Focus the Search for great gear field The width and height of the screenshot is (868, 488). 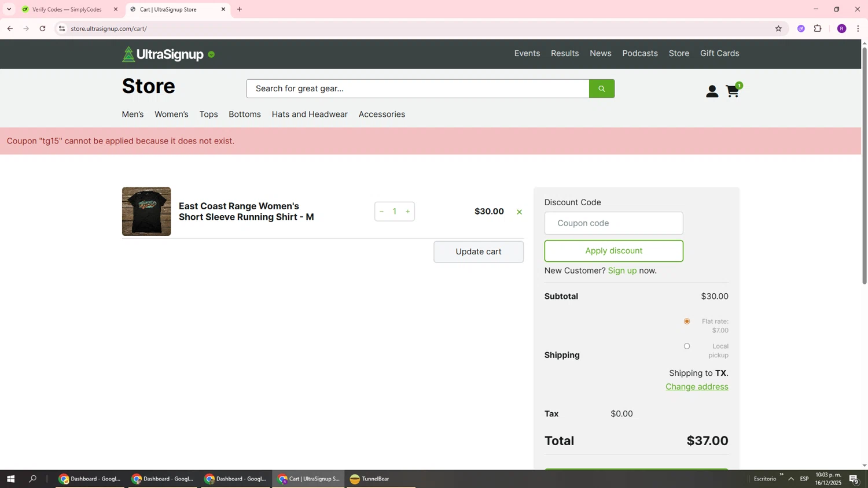[418, 88]
